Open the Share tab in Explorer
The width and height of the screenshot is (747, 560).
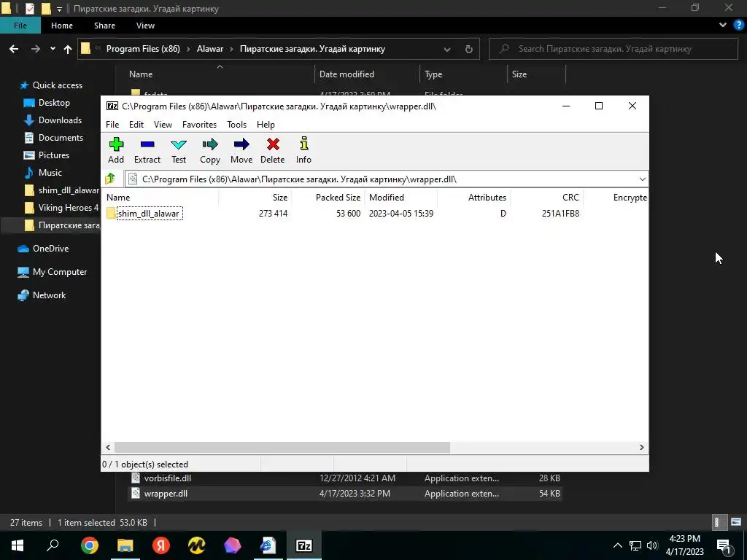[104, 26]
